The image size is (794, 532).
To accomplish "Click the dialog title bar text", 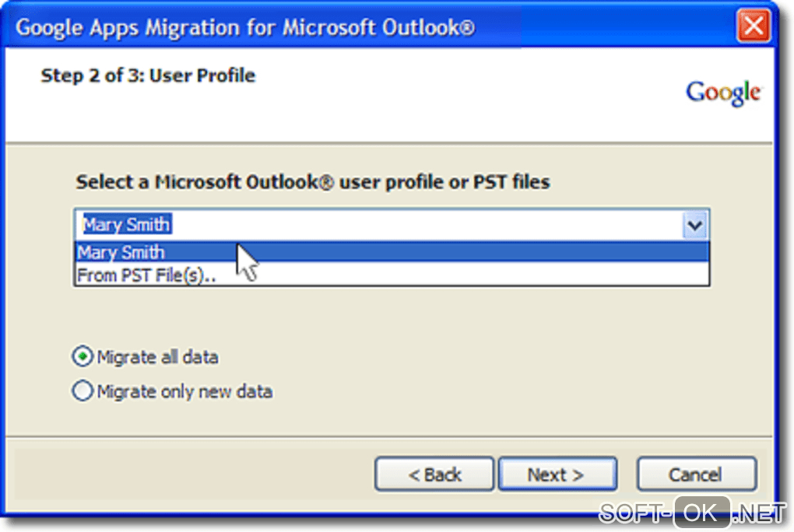I will tap(245, 28).
